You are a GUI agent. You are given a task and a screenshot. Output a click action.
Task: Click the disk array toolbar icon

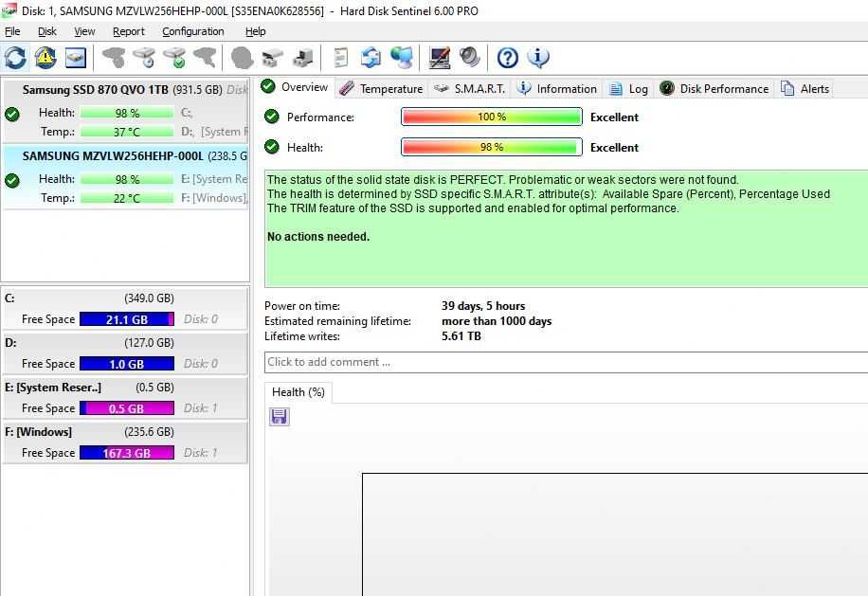pyautogui.click(x=272, y=58)
